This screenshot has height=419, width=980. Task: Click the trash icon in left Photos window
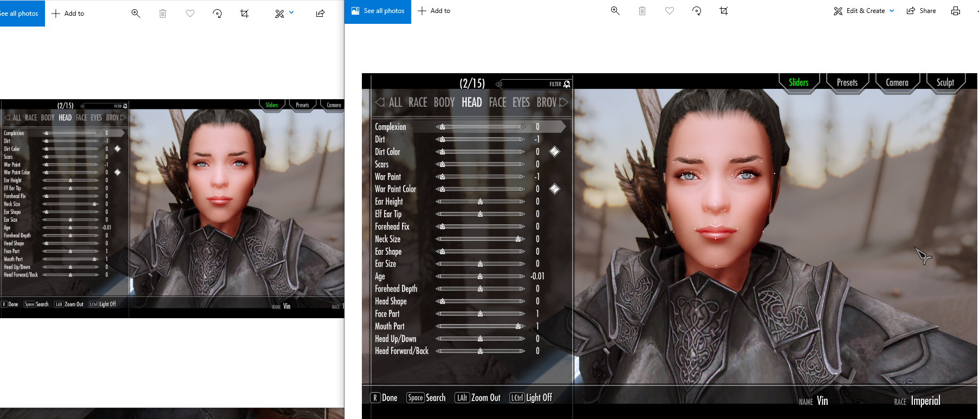pos(163,14)
